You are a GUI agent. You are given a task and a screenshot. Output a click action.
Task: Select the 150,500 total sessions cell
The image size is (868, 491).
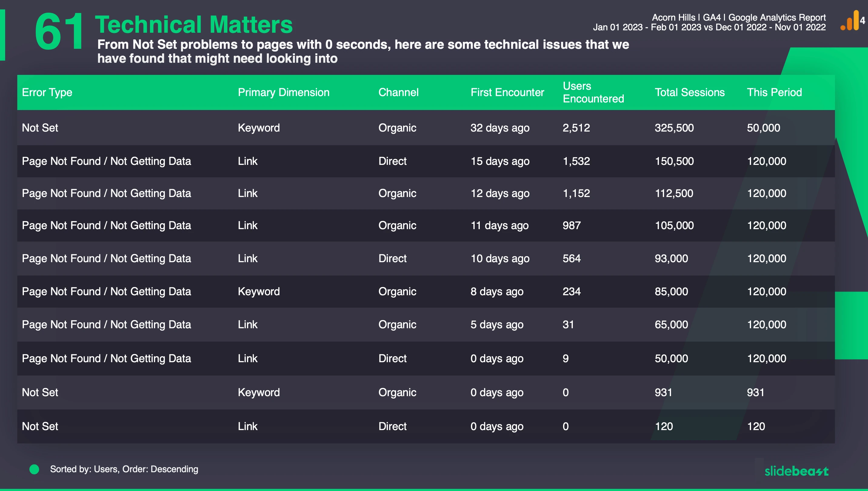click(x=674, y=161)
